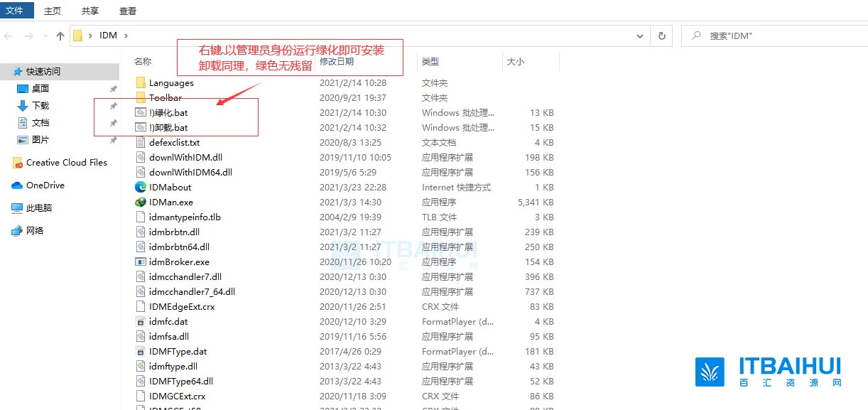Select idmcchandler7_64.dll file icon

click(141, 292)
